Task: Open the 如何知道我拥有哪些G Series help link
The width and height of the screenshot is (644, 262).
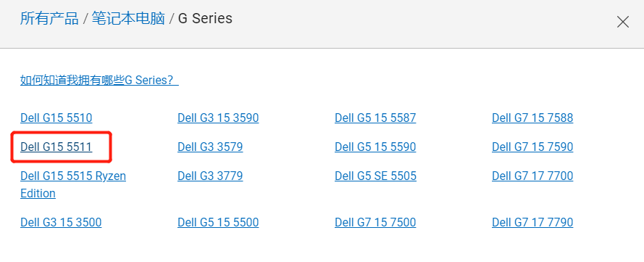Action: coord(99,80)
